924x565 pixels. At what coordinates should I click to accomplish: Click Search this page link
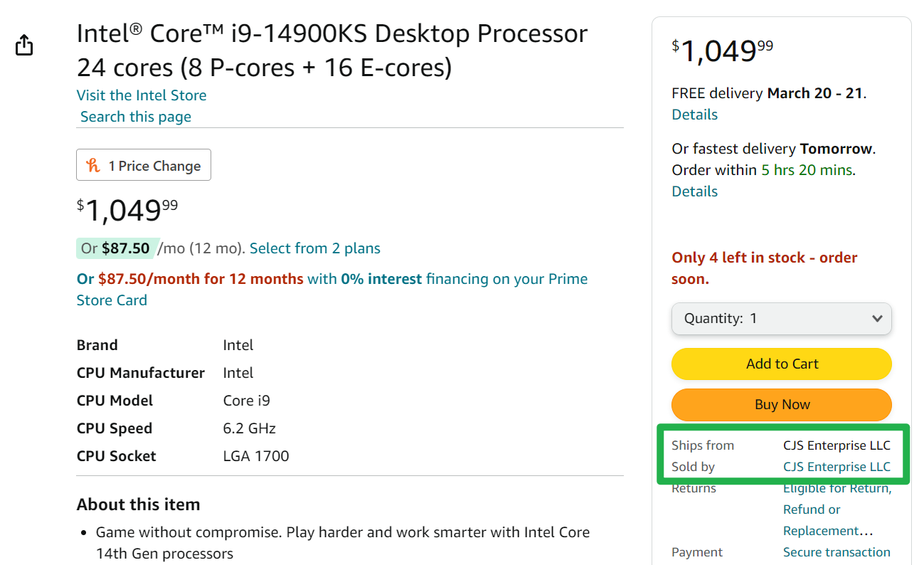point(135,117)
